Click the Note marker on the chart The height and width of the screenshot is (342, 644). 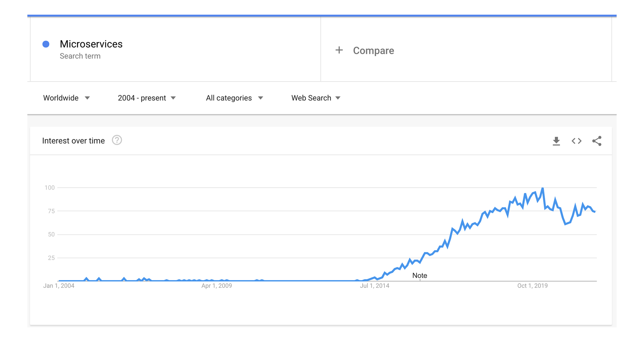[x=420, y=275]
